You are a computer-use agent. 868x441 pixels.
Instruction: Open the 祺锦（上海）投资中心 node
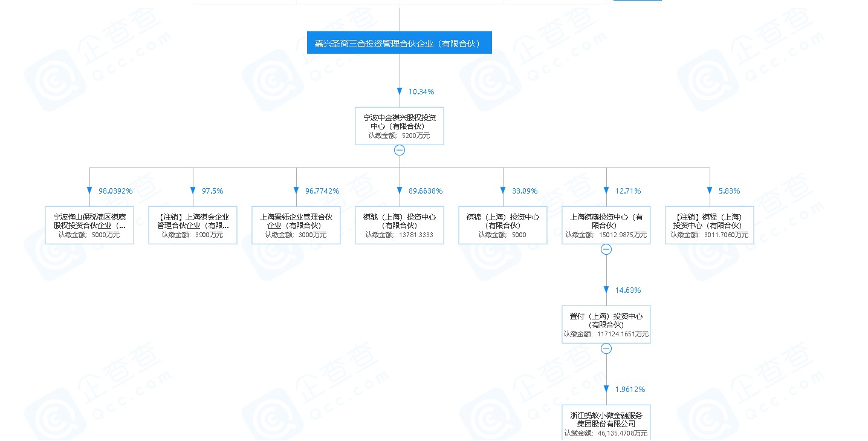[x=503, y=225]
